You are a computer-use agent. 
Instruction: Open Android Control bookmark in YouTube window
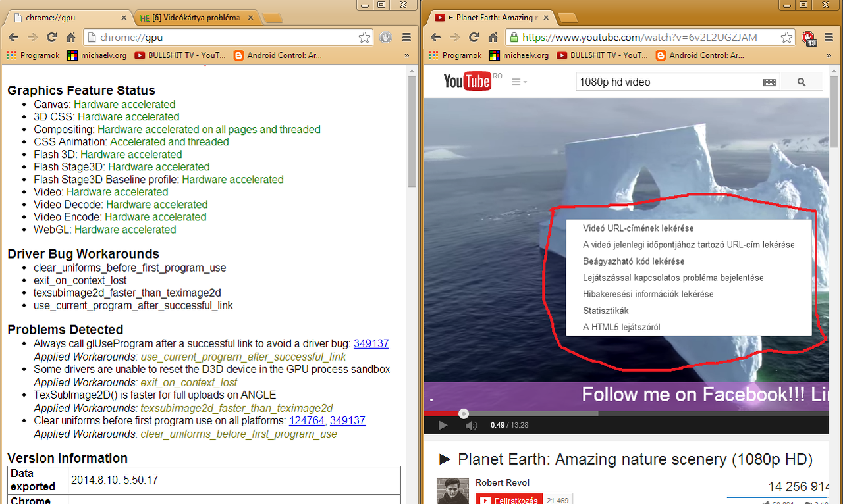click(x=699, y=55)
